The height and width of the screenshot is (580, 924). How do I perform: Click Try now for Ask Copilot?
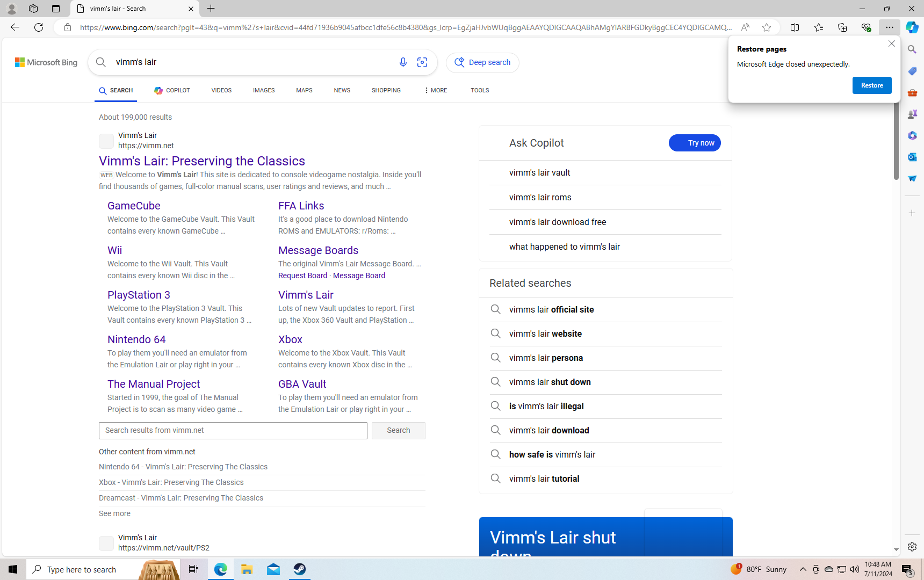(695, 143)
